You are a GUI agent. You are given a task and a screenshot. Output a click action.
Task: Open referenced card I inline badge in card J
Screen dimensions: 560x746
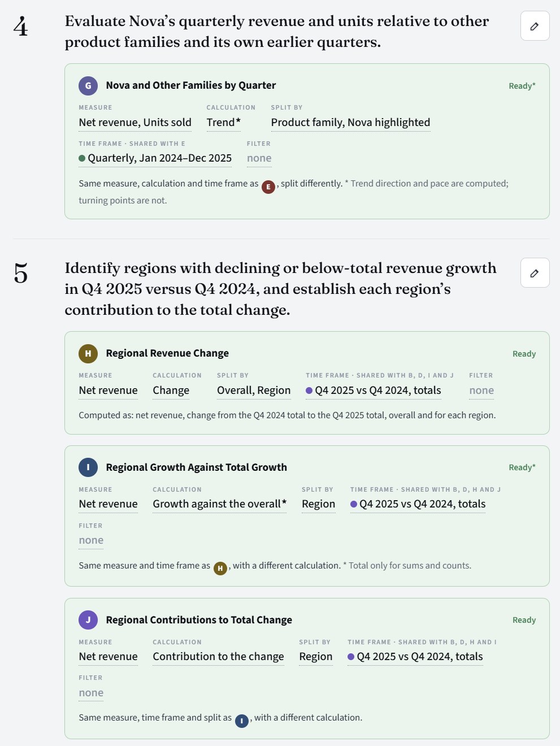click(242, 721)
